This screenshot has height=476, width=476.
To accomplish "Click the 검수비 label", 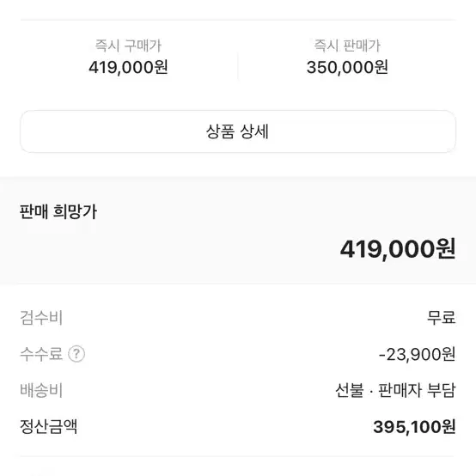I will [41, 318].
